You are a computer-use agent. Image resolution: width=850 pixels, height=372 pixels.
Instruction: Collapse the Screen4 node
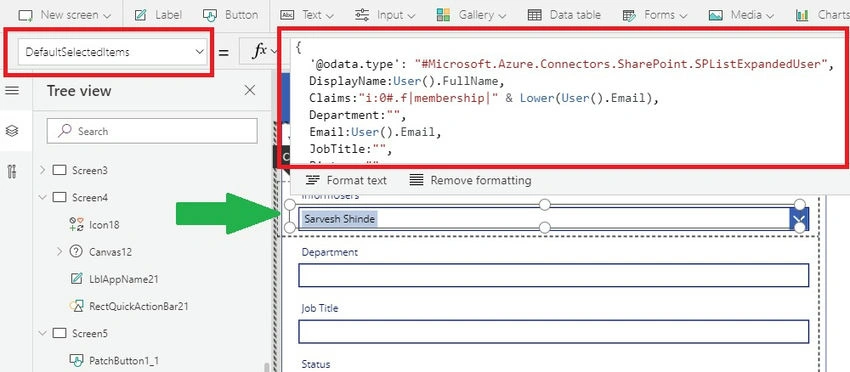43,197
